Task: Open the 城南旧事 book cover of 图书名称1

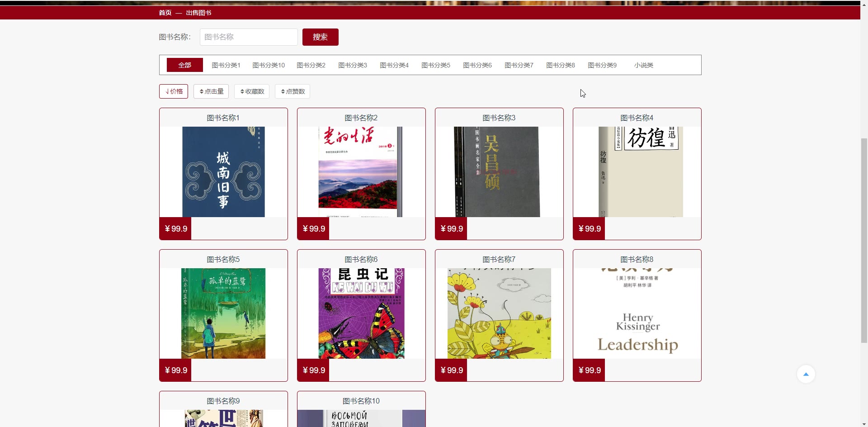Action: tap(223, 172)
